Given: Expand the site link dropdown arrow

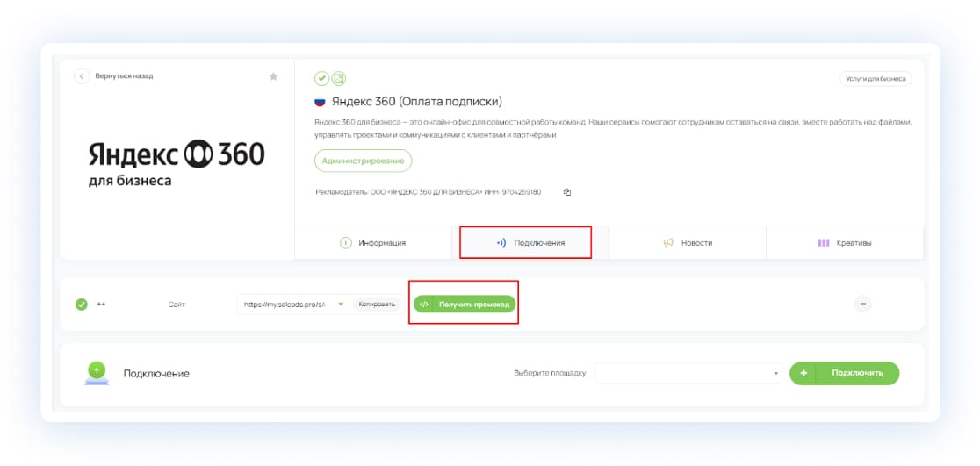Looking at the screenshot, I should click(340, 305).
